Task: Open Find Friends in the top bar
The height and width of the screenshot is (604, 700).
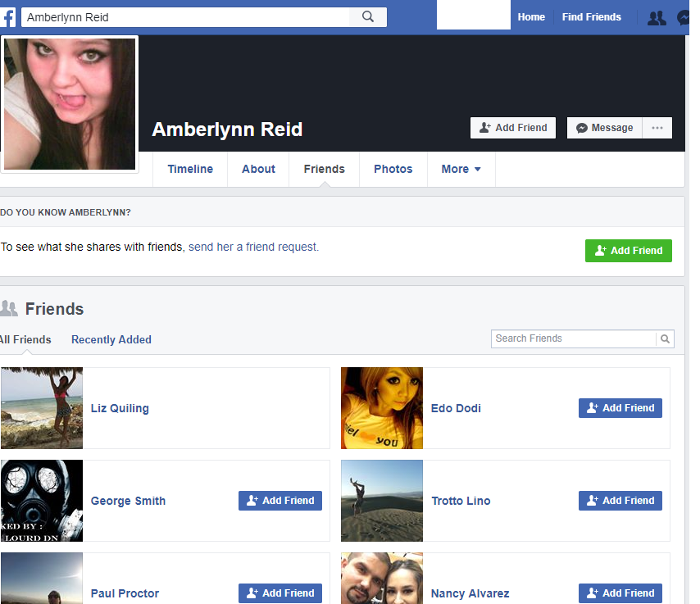Action: [x=592, y=17]
